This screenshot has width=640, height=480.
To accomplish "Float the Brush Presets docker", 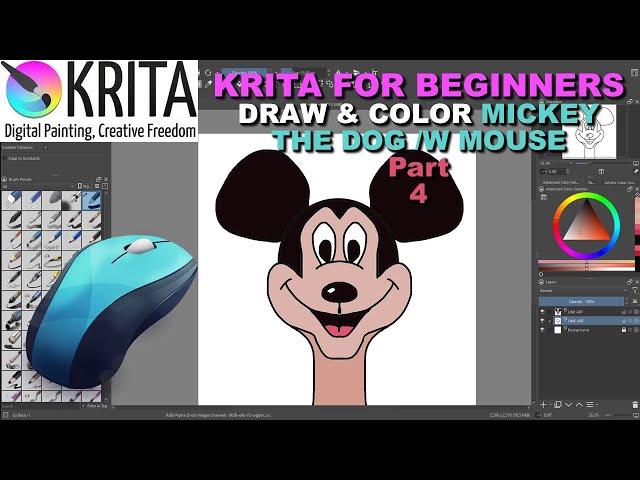I will 98,179.
